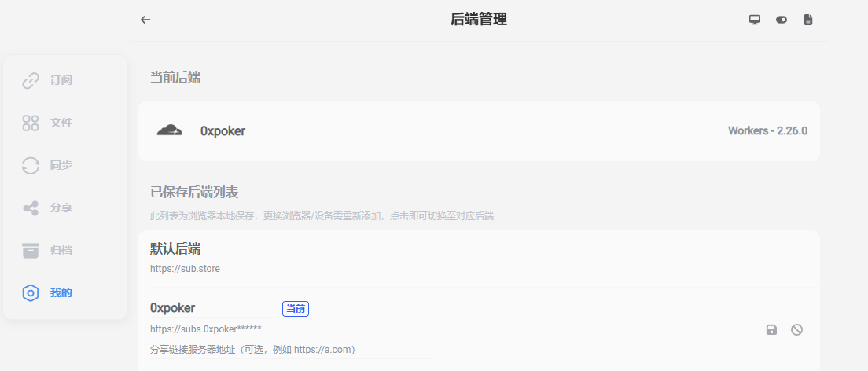
Task: Go back using the left arrow
Action: (x=145, y=20)
